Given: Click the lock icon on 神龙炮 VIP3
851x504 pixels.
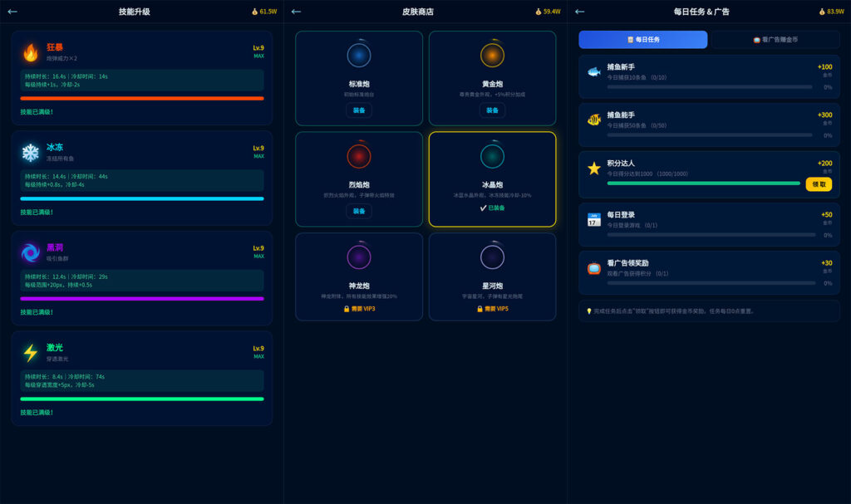Looking at the screenshot, I should click(347, 309).
